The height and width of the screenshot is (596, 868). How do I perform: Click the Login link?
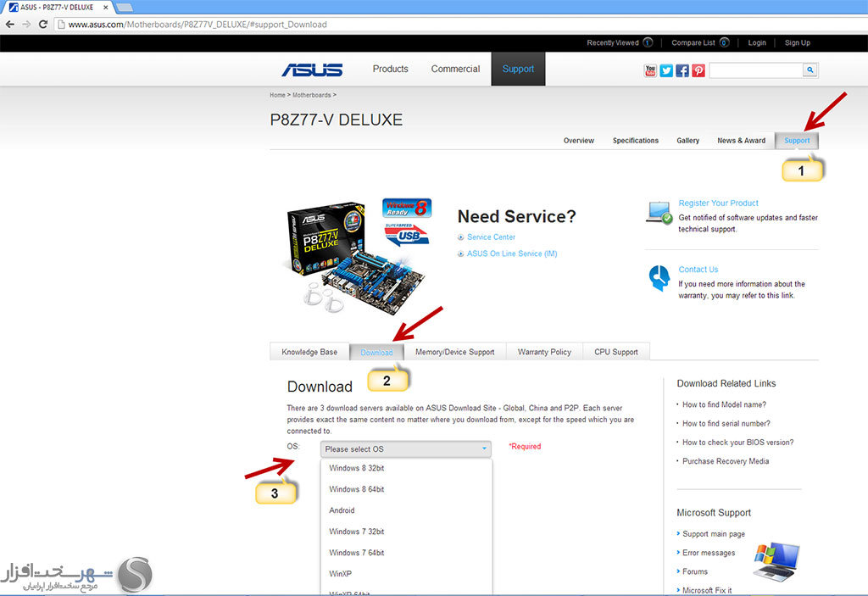coord(757,42)
